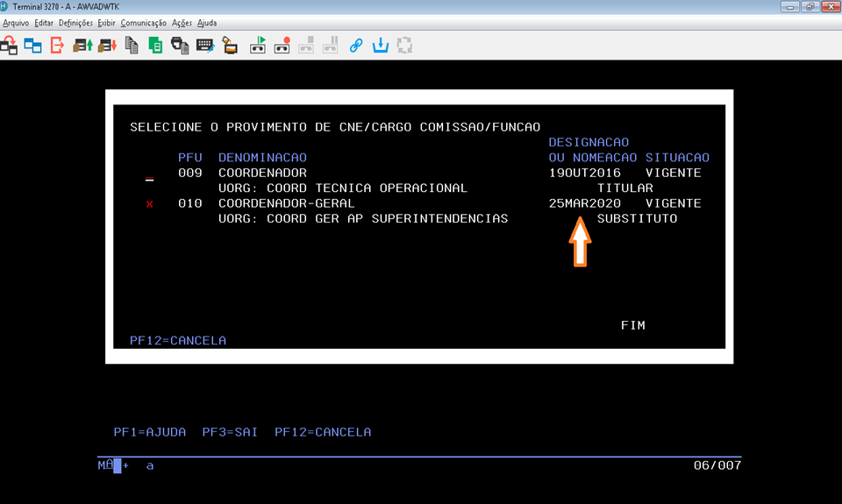Click the blue download tray toolbar icon
The image size is (842, 504).
tap(381, 45)
